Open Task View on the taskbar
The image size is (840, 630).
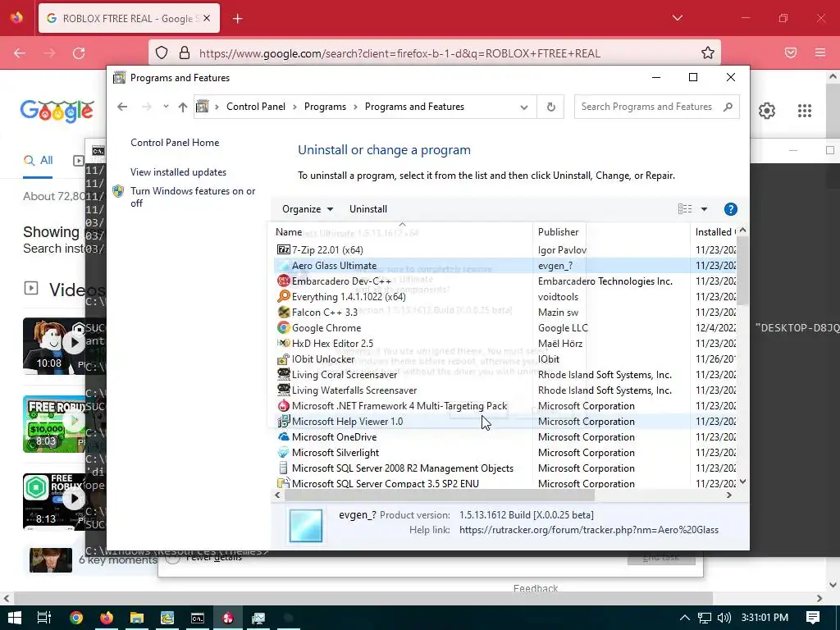(x=44, y=618)
